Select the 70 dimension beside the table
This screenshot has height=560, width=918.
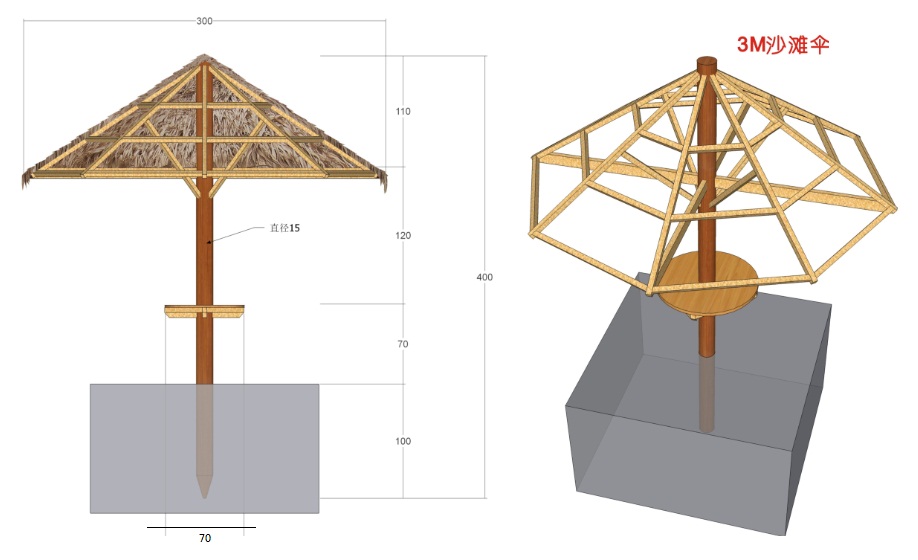403,344
